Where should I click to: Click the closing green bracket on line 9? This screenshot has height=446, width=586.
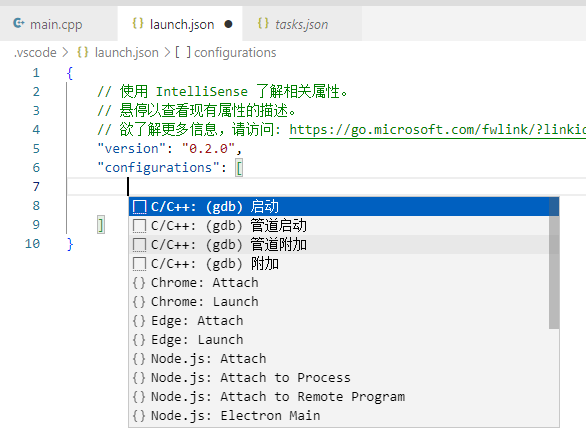(x=101, y=225)
